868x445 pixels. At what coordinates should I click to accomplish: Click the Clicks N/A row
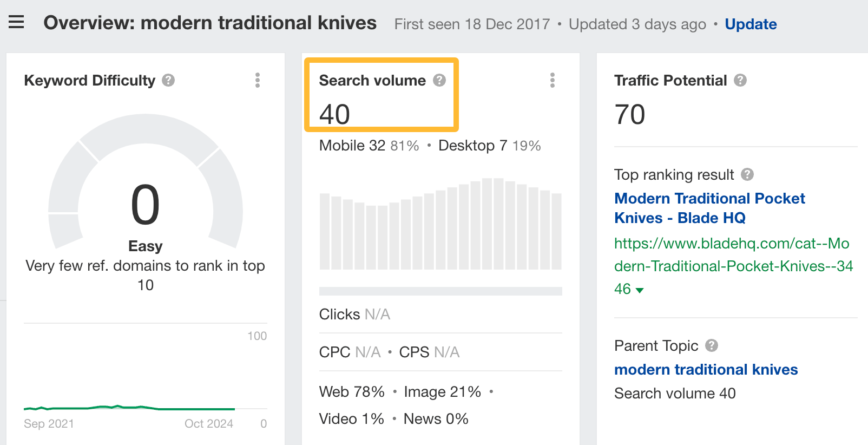[x=354, y=314]
